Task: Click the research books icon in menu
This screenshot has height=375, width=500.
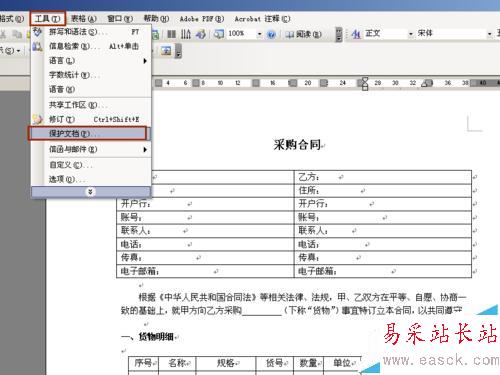Action: click(x=37, y=46)
